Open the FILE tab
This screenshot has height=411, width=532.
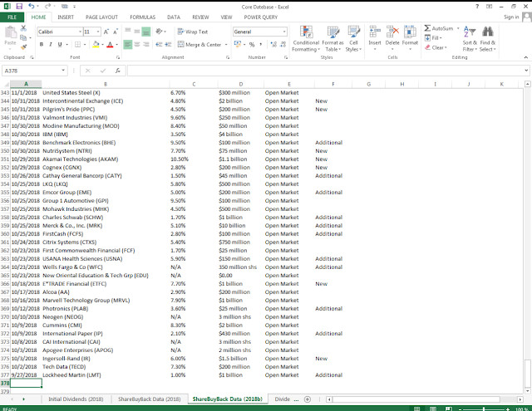[12, 17]
